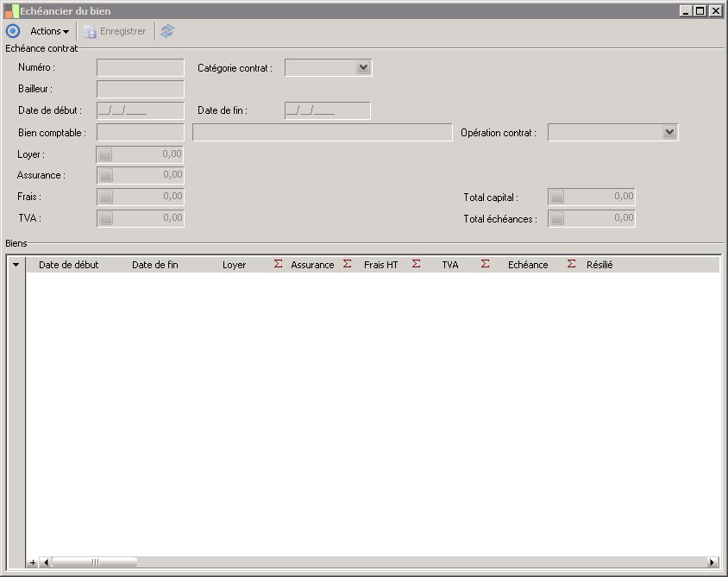Click the Bien comptable code field
The width and height of the screenshot is (728, 577).
pos(141,132)
